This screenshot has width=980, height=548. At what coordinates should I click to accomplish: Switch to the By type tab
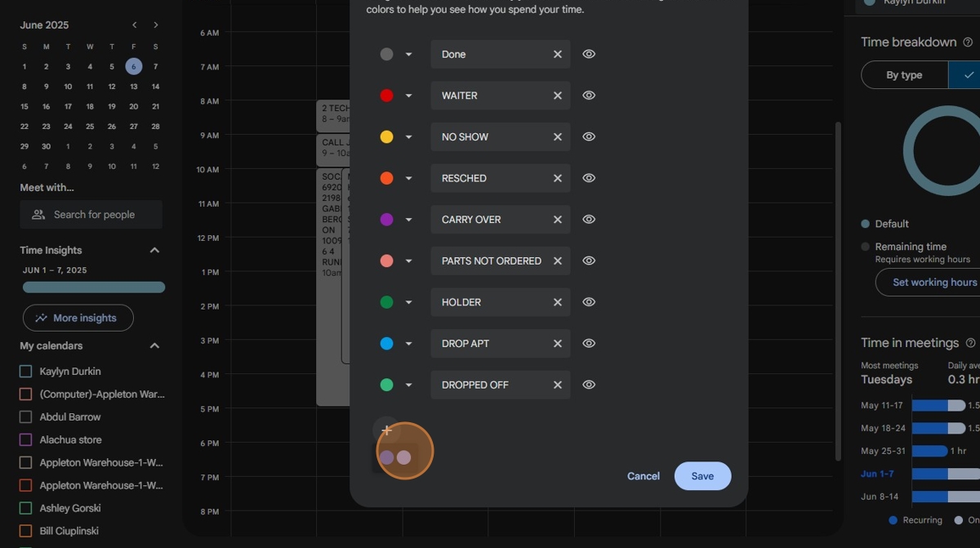tap(904, 75)
